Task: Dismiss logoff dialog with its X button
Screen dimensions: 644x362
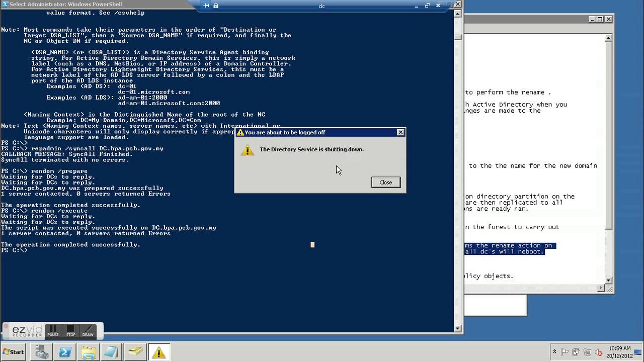Action: 400,132
